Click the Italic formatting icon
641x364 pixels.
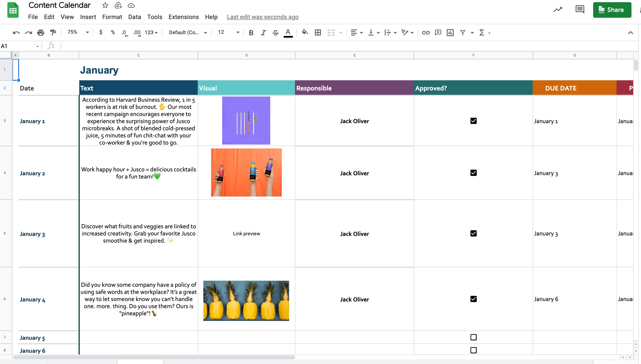pos(263,33)
